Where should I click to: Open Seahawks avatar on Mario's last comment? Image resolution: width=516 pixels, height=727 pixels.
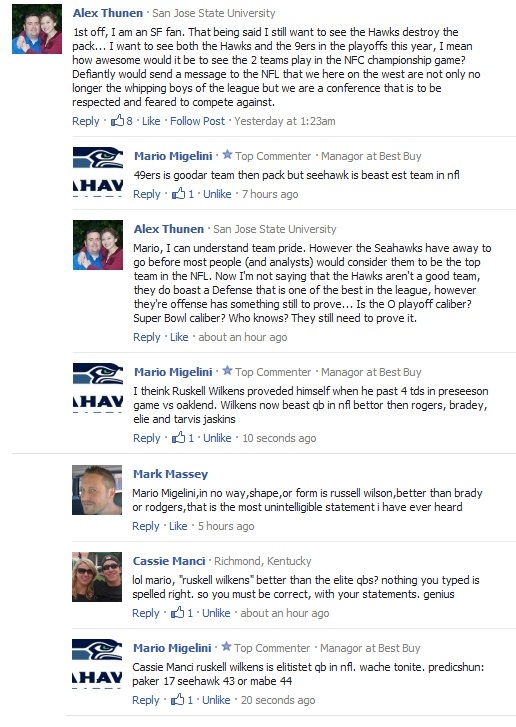coord(97,663)
